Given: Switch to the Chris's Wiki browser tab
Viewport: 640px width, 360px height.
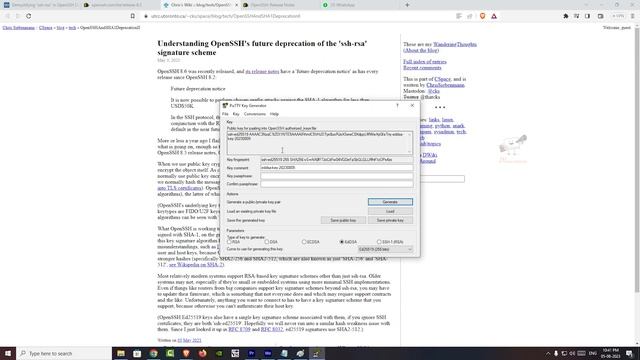Looking at the screenshot, I should (200, 5).
